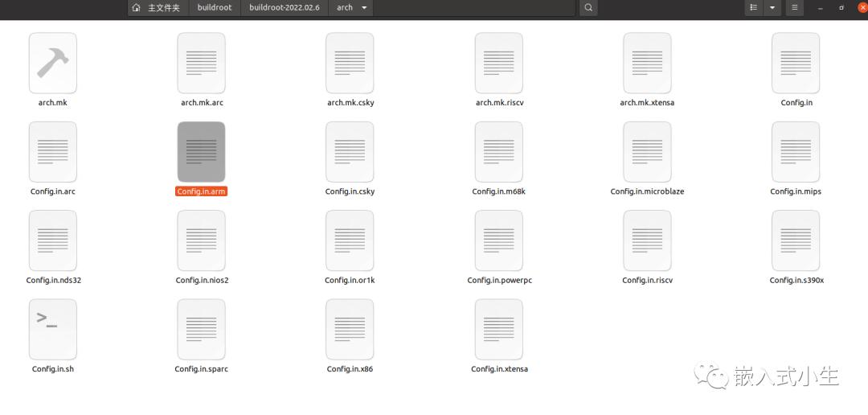Click the Config.in.x86 filename label

350,368
